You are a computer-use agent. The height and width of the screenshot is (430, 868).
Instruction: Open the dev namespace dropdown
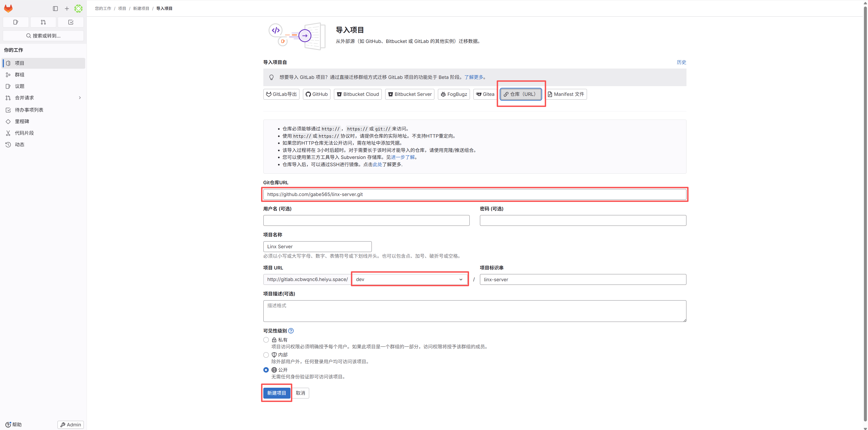point(409,279)
